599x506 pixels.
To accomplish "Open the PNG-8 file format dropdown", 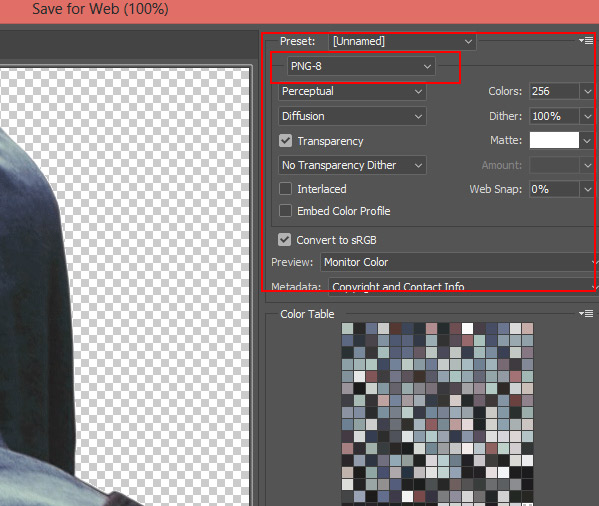I will 361,66.
